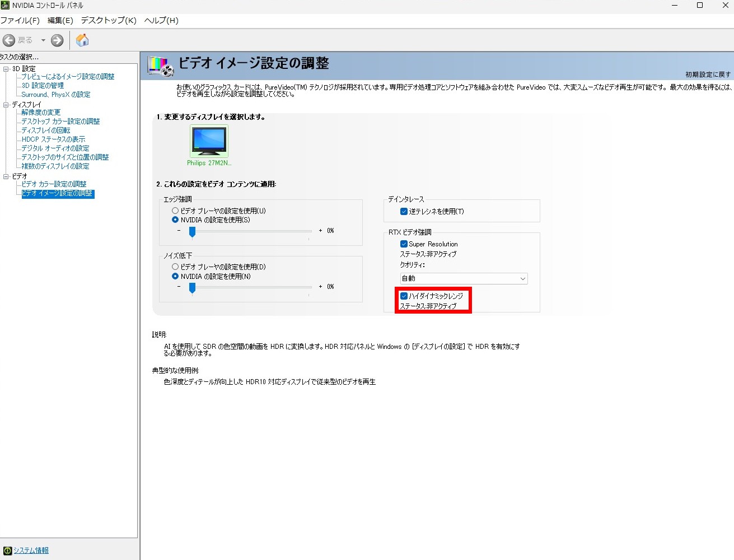Image resolution: width=734 pixels, height=560 pixels.
Task: Select ビデオ プレーヤの設定を使用(U) for edge enhancement
Action: pos(175,211)
